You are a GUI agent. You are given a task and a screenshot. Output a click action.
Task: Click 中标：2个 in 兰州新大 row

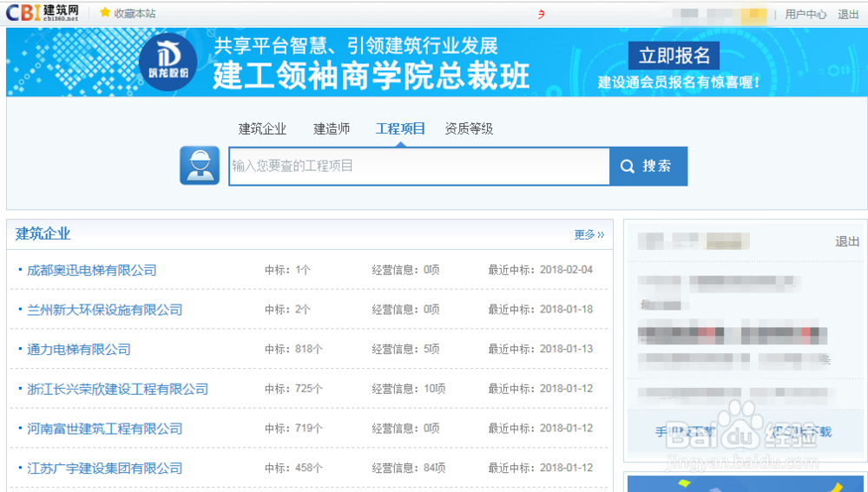287,310
